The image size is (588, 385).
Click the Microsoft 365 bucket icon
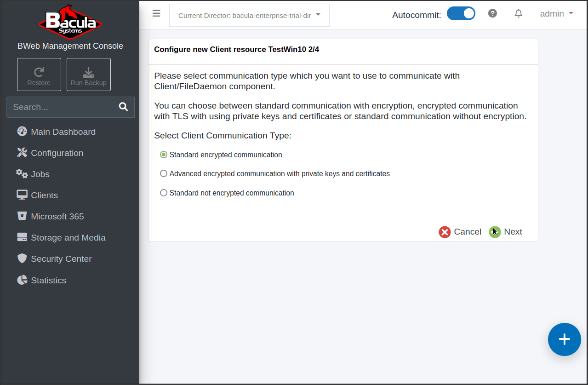pyautogui.click(x=22, y=216)
